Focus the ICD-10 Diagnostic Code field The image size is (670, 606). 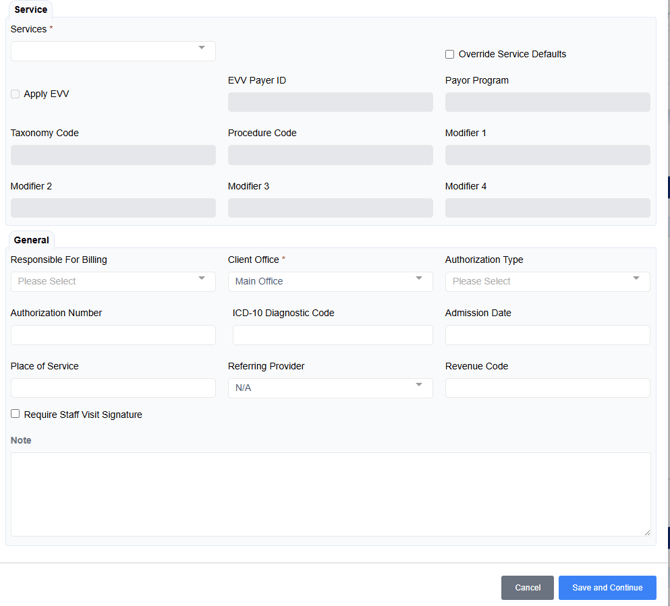332,335
